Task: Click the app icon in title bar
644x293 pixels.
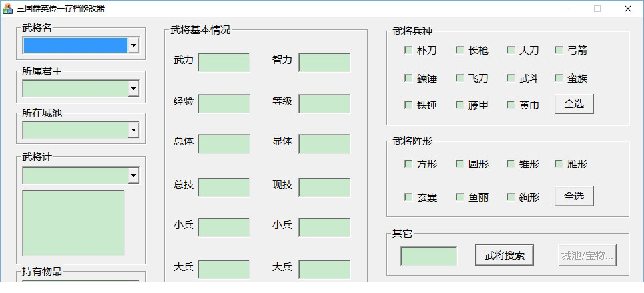Action: [x=7, y=9]
